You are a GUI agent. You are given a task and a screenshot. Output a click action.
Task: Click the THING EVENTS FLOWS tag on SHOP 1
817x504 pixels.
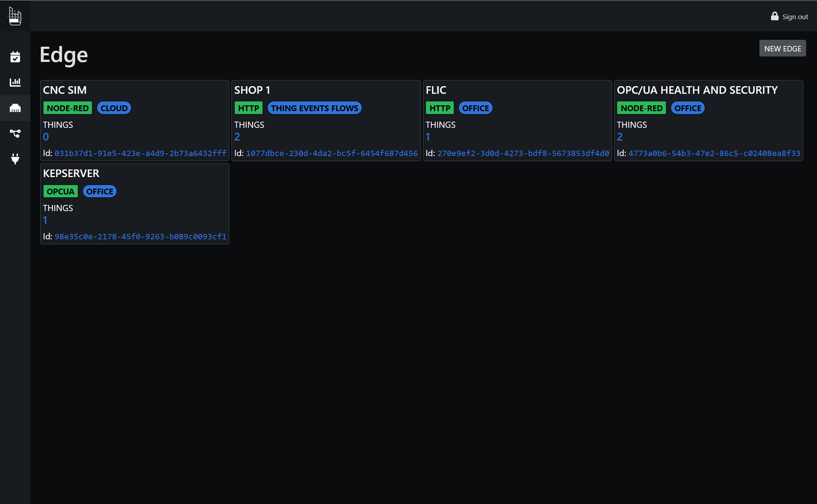pos(314,108)
